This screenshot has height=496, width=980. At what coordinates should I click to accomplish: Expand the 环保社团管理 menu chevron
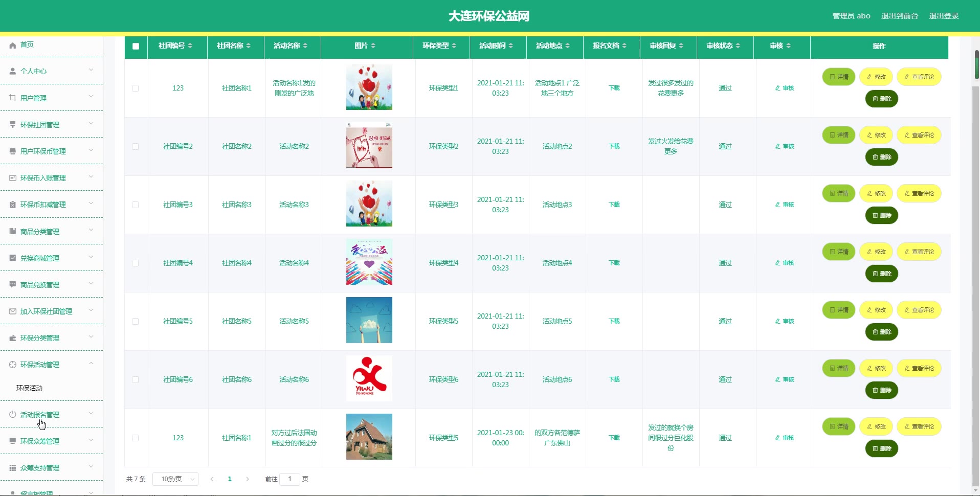tap(91, 123)
